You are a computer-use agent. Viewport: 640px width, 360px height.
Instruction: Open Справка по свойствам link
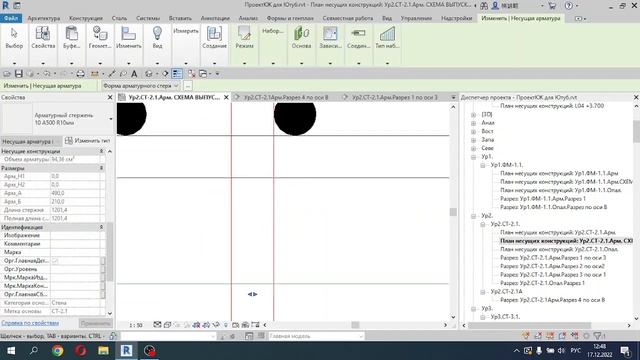30,323
